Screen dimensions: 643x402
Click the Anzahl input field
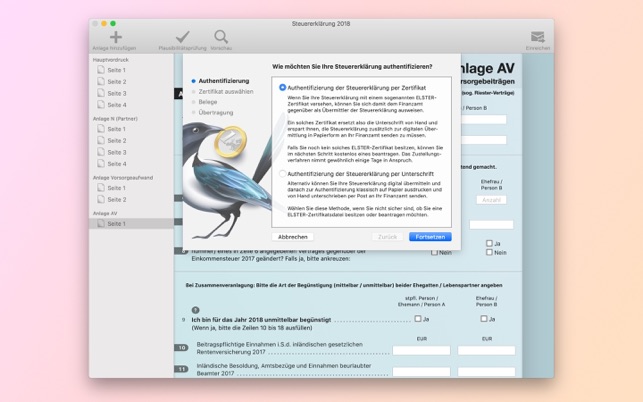[491, 200]
